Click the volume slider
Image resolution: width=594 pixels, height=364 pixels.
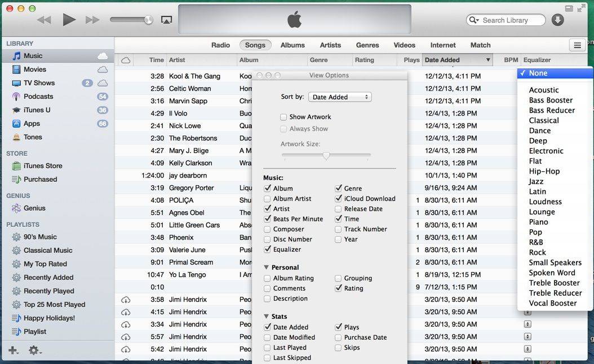(x=131, y=20)
